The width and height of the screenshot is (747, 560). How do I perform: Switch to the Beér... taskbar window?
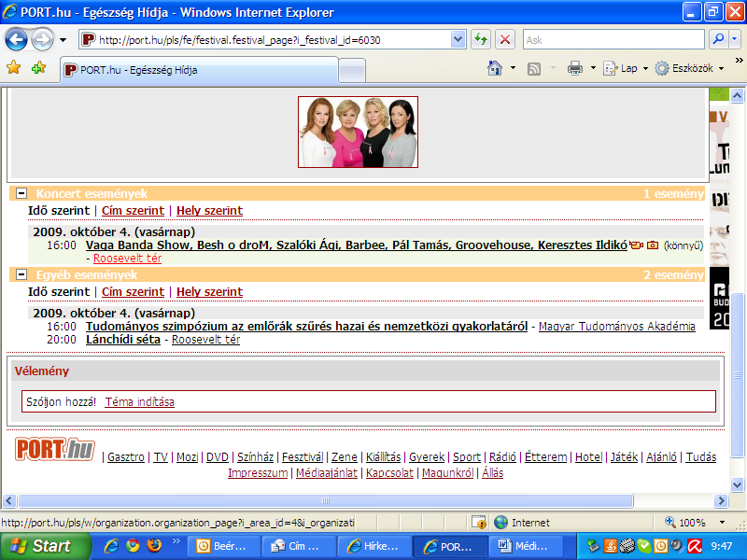[x=224, y=546]
